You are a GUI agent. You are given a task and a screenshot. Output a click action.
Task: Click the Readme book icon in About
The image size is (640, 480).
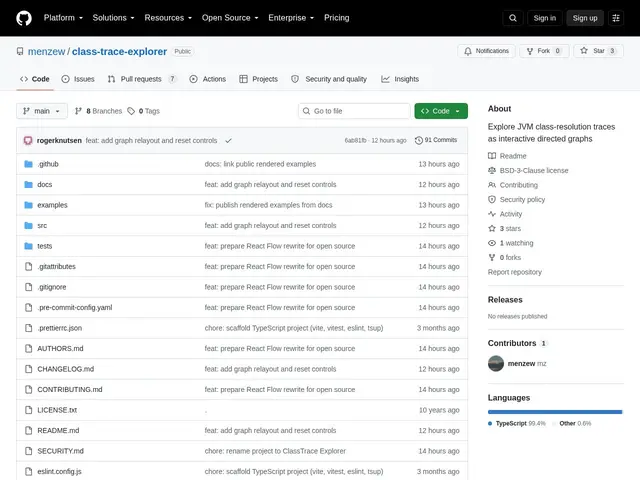[492, 156]
